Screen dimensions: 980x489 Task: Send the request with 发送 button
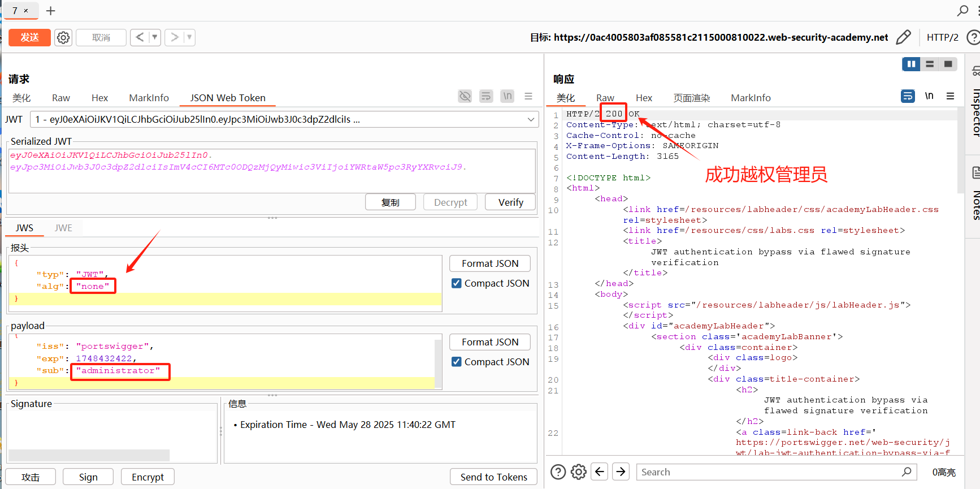tap(29, 37)
